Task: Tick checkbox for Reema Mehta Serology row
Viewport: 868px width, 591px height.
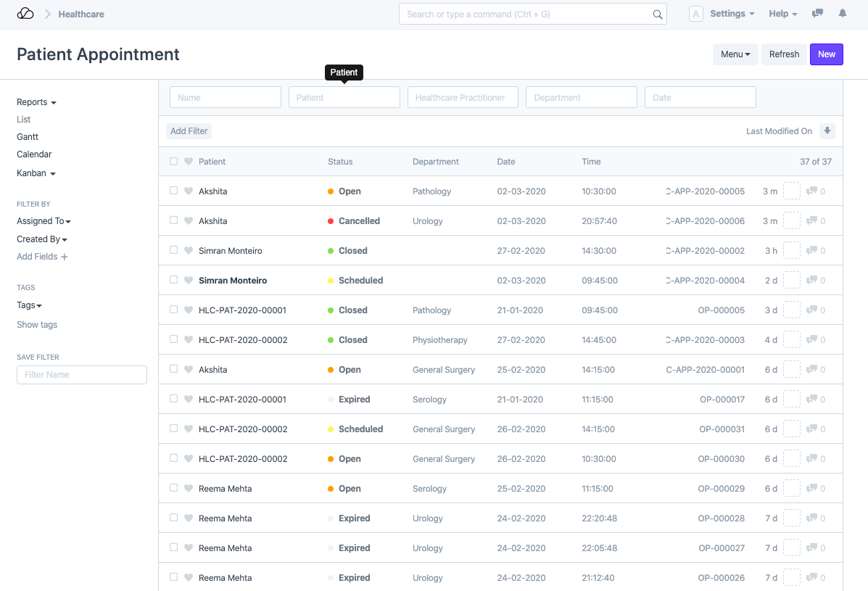Action: click(x=173, y=488)
